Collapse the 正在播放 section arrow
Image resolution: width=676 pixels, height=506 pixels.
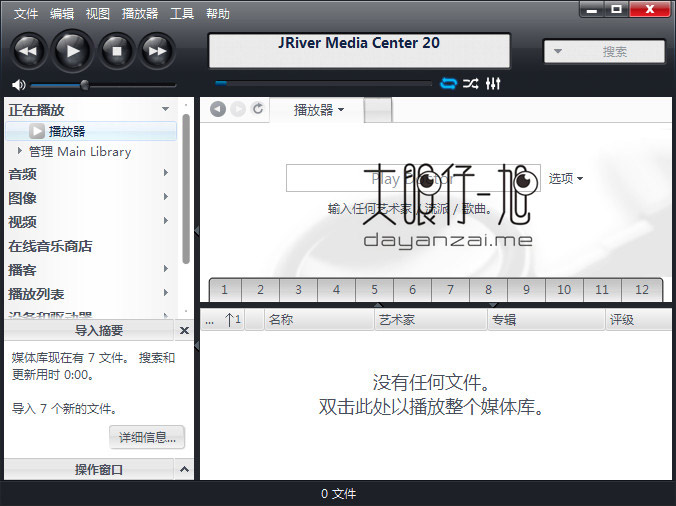tap(166, 109)
